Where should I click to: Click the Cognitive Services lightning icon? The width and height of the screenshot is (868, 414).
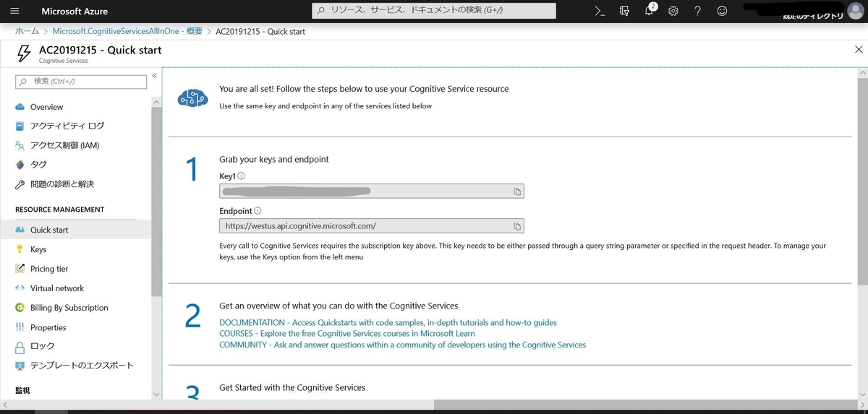(25, 53)
